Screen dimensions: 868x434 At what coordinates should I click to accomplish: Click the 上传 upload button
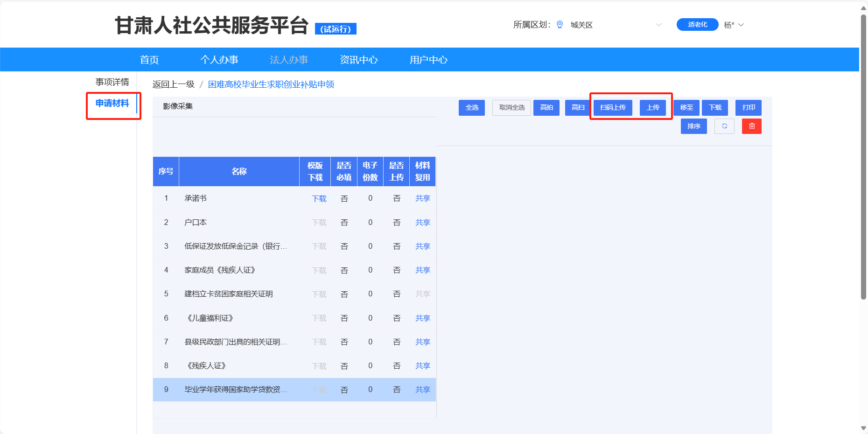[652, 108]
